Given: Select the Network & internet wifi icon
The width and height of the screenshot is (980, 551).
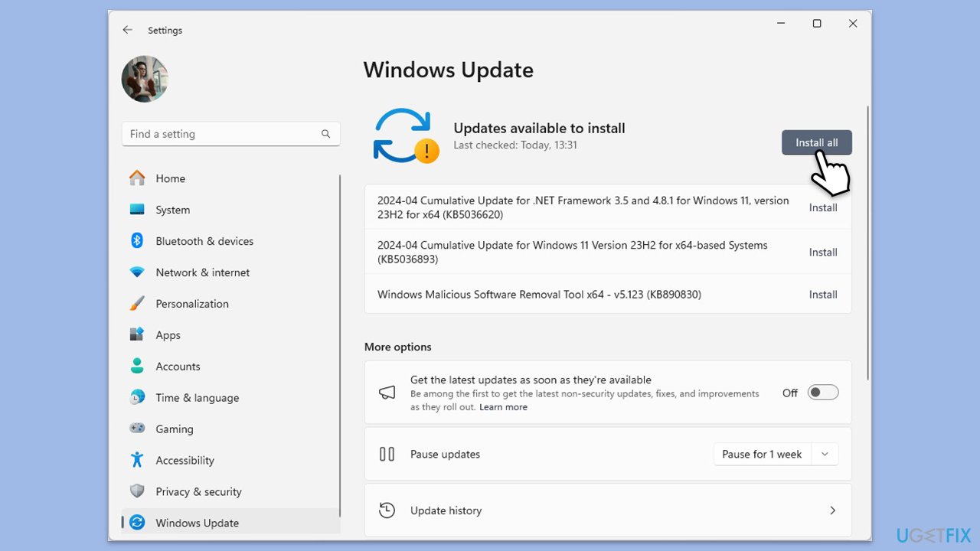Looking at the screenshot, I should [137, 272].
